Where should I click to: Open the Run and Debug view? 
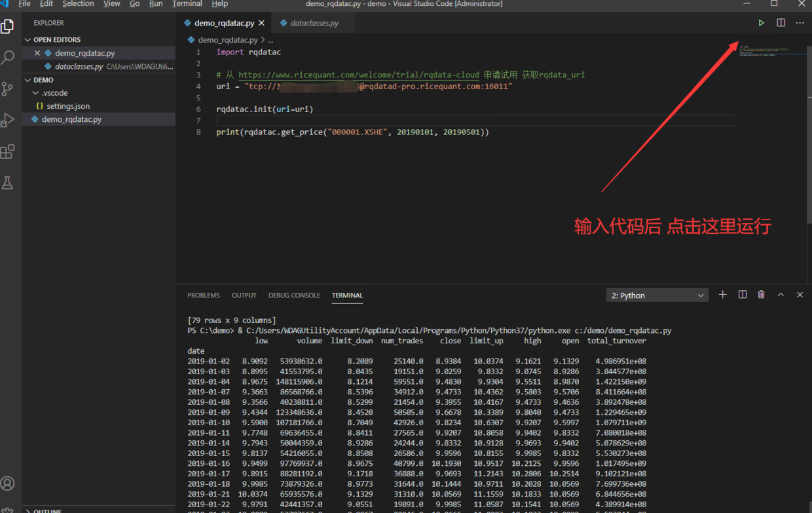point(9,120)
